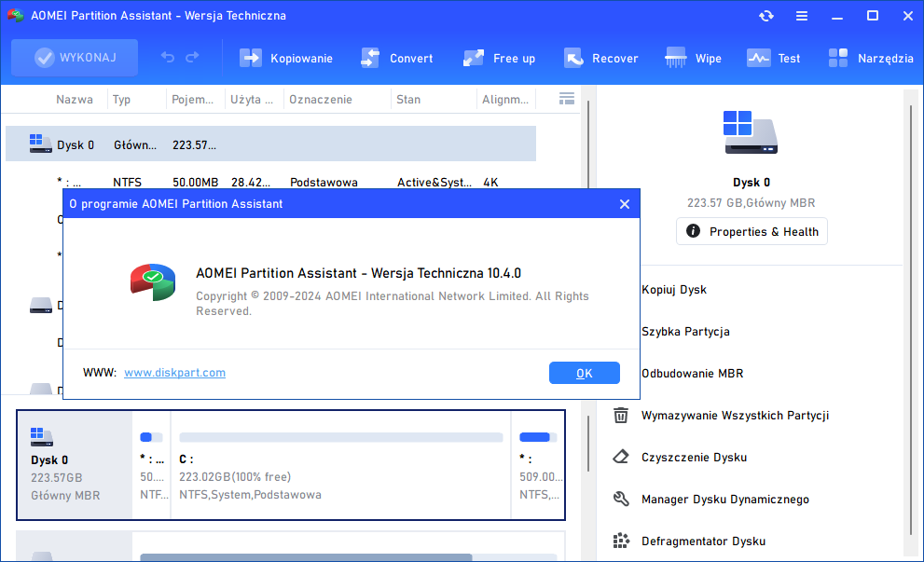The width and height of the screenshot is (924, 562).
Task: Open the Convert toolbar menu
Action: [x=396, y=59]
